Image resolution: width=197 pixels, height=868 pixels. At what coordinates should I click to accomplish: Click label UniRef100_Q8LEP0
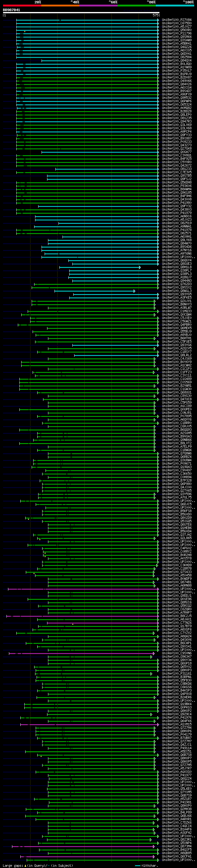(x=177, y=115)
